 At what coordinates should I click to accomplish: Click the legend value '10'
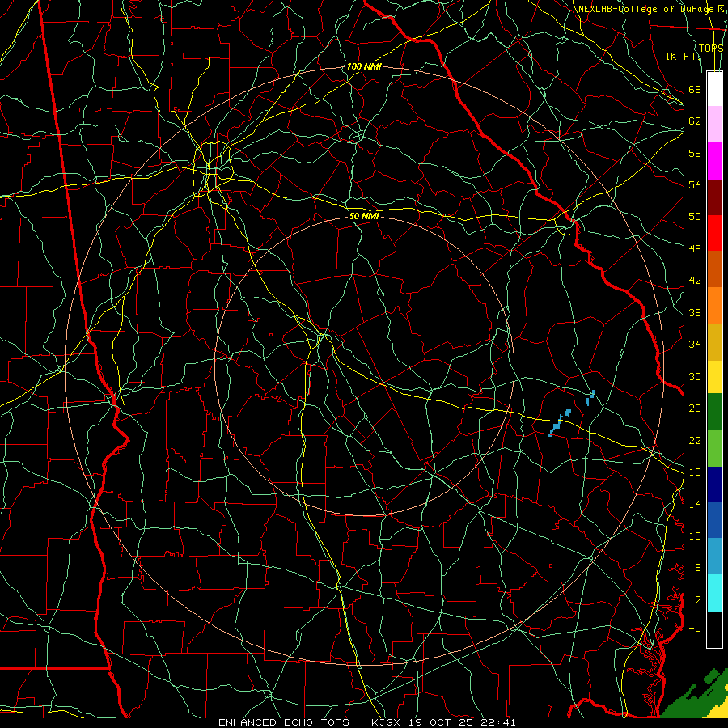695,535
